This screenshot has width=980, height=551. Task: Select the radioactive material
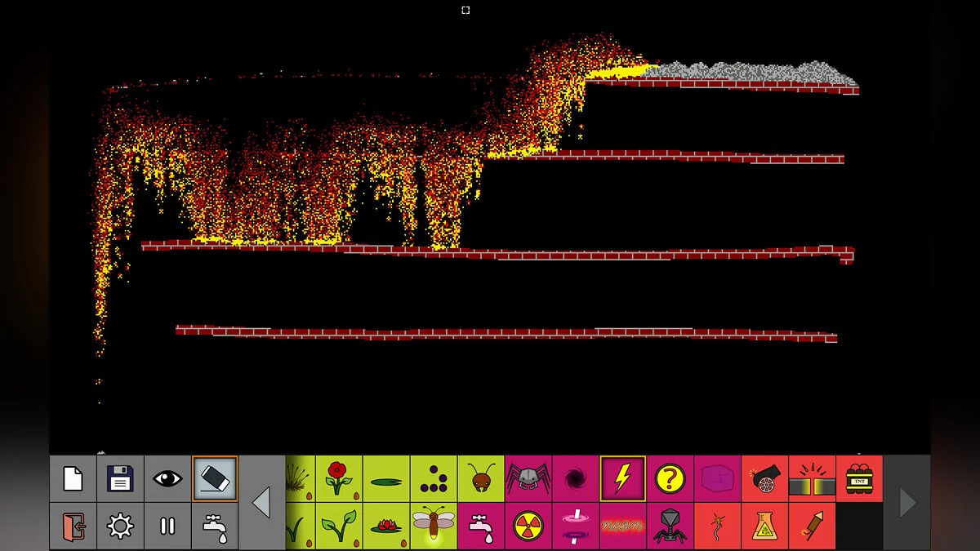tap(528, 527)
